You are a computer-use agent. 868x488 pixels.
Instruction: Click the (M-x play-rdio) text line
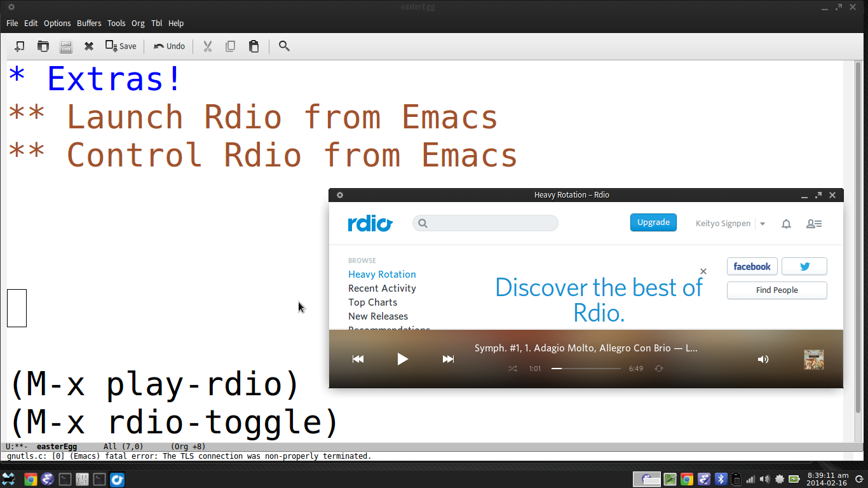tap(154, 384)
